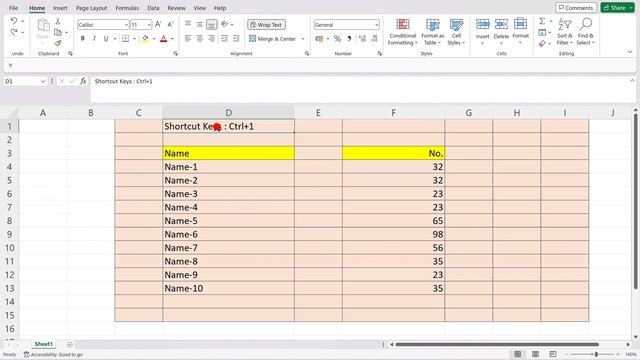Toggle Underline formatting
640x360 pixels.
106,38
